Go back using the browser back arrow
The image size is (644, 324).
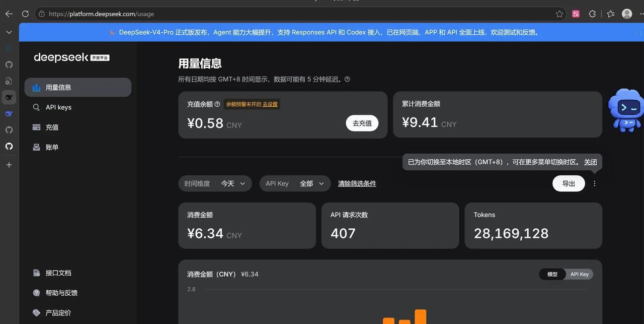(x=9, y=14)
